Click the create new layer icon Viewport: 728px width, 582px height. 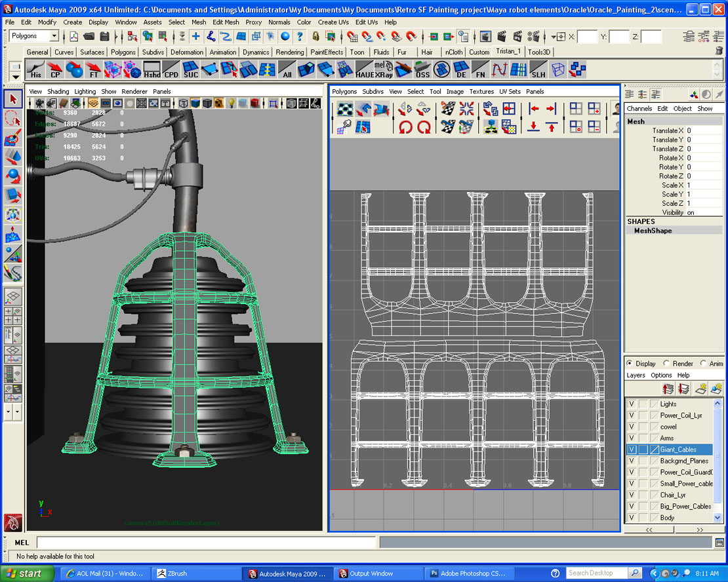(700, 389)
